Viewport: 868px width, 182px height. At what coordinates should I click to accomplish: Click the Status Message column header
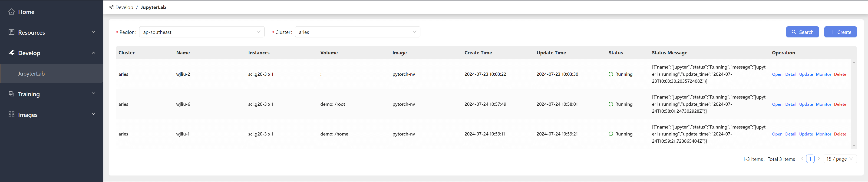click(670, 53)
